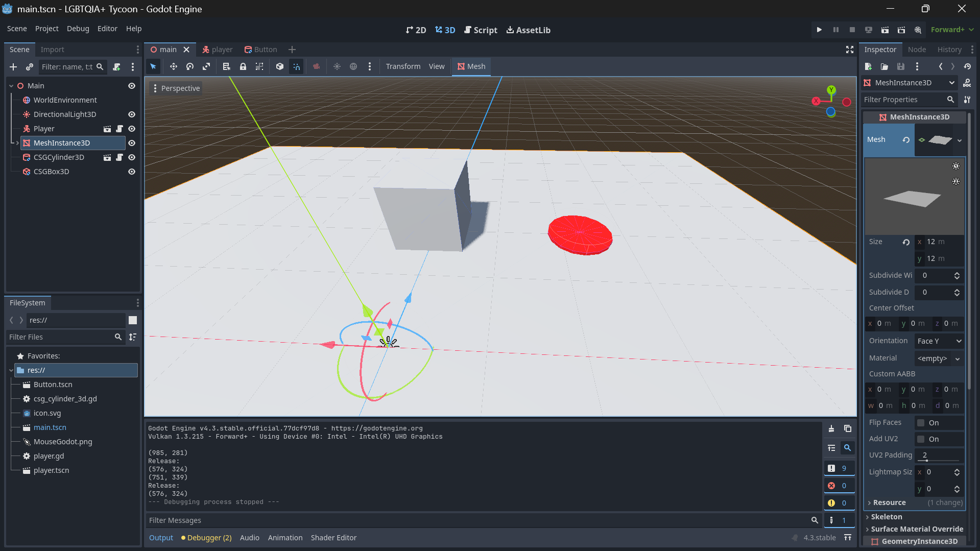Select player.gd in FileSystem
The width and height of the screenshot is (980, 551).
[49, 456]
